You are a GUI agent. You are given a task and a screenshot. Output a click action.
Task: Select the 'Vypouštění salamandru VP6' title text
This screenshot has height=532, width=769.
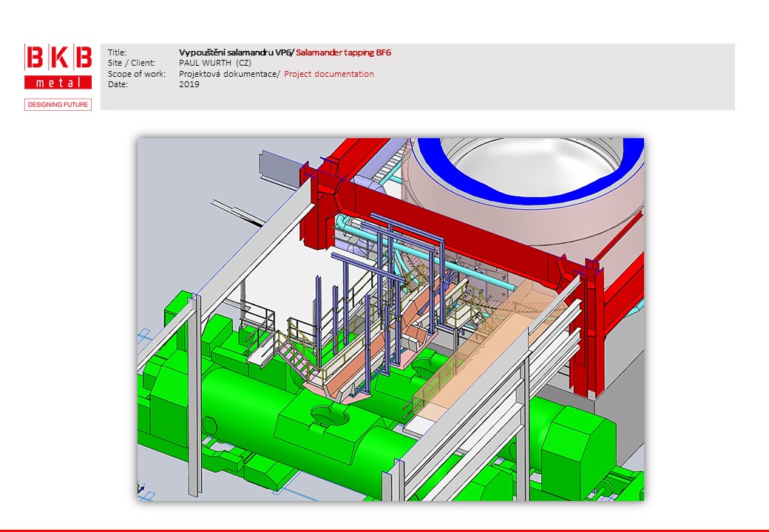point(236,52)
